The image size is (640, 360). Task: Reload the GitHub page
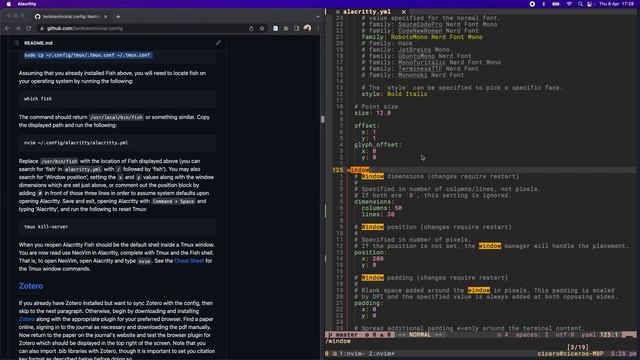(x=29, y=28)
